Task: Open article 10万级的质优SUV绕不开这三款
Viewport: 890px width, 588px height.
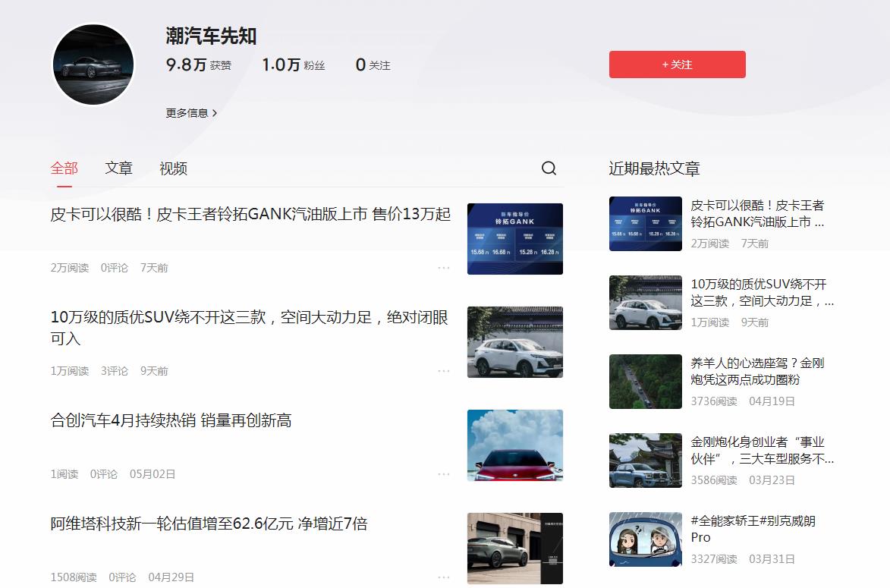Action: (250, 328)
